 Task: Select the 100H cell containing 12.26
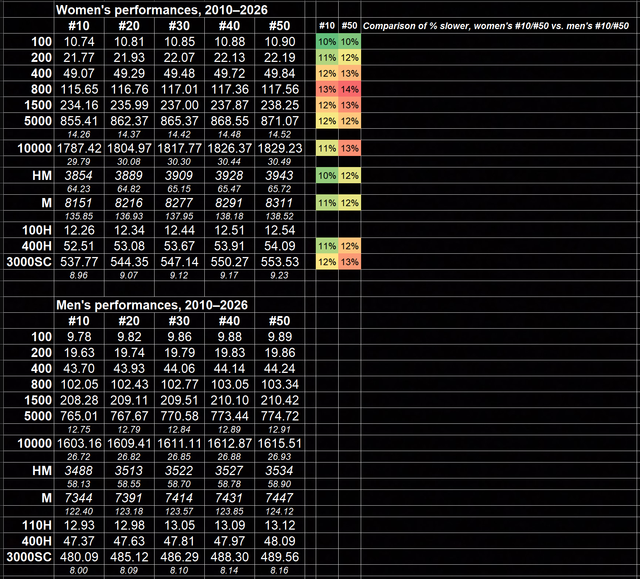point(79,230)
